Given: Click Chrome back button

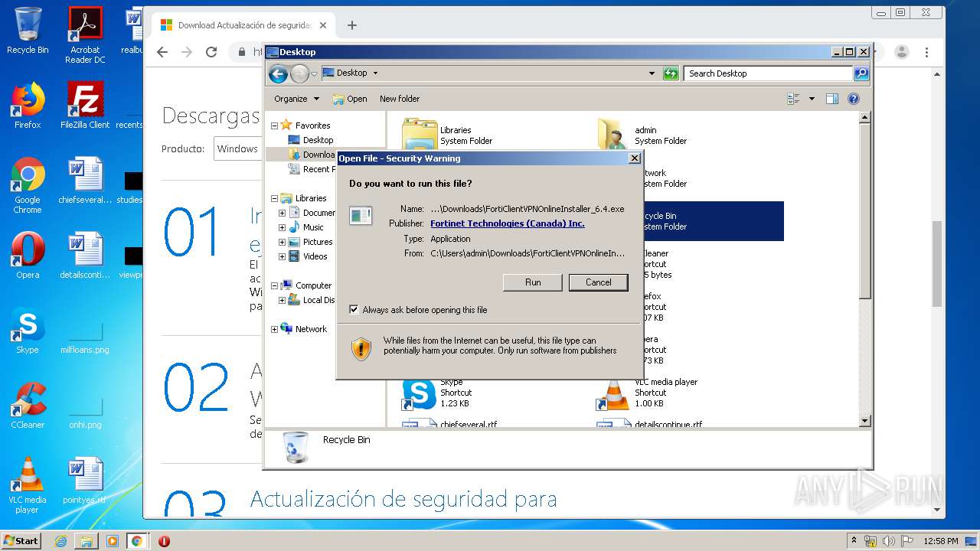Looking at the screenshot, I should (x=162, y=52).
